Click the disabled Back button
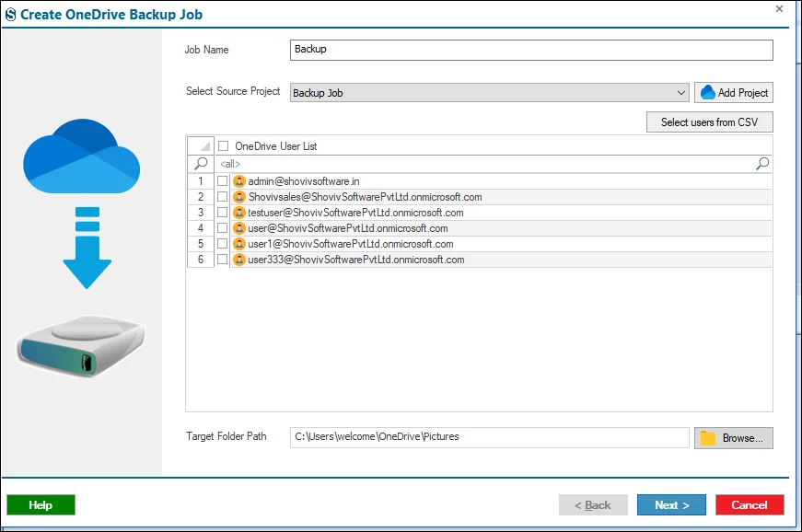Screen dimensions: 802x532 pyautogui.click(x=593, y=505)
